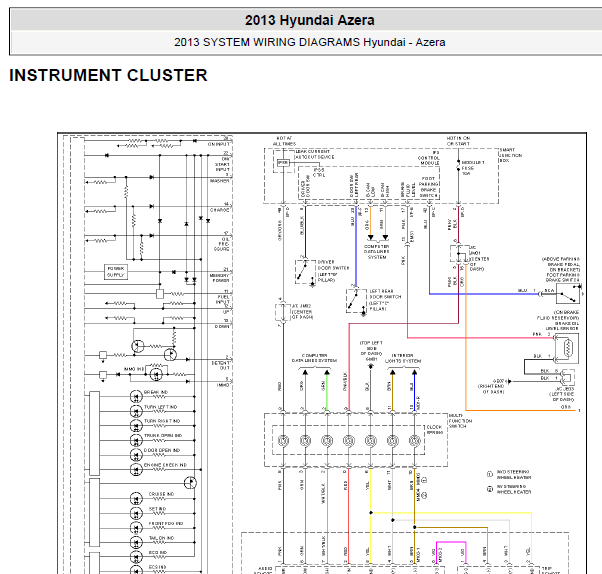Click the 'DETENT OUT' pin label
Image resolution: width=602 pixels, height=574 pixels.
tap(221, 365)
